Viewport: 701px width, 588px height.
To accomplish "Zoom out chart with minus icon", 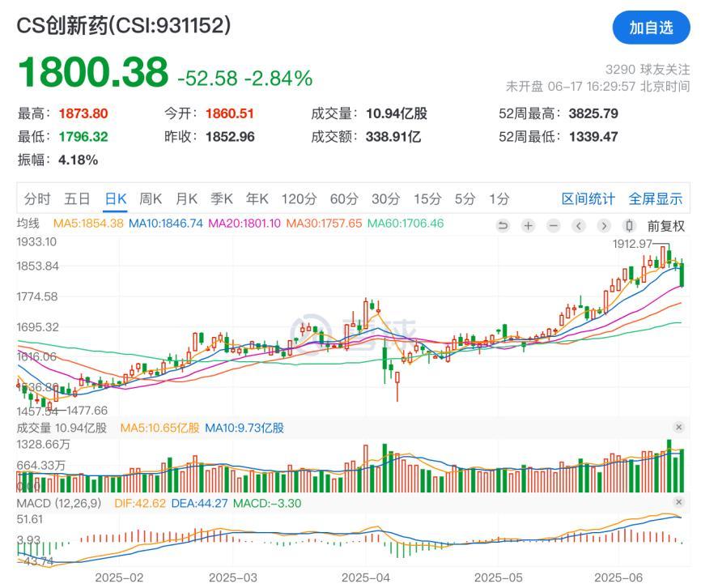I will (554, 226).
